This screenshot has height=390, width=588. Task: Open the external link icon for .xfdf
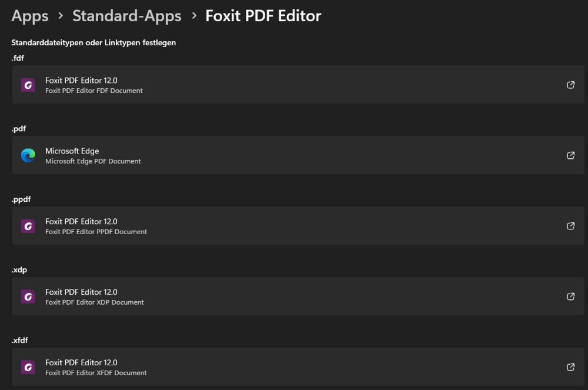coord(570,367)
